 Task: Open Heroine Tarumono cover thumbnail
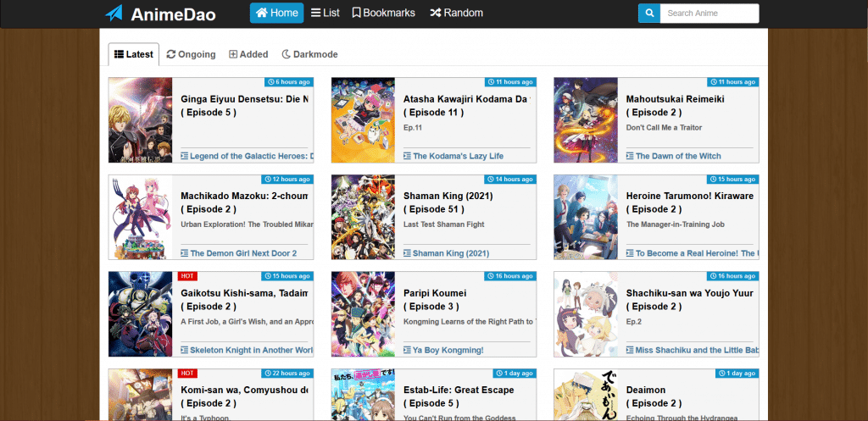[586, 217]
